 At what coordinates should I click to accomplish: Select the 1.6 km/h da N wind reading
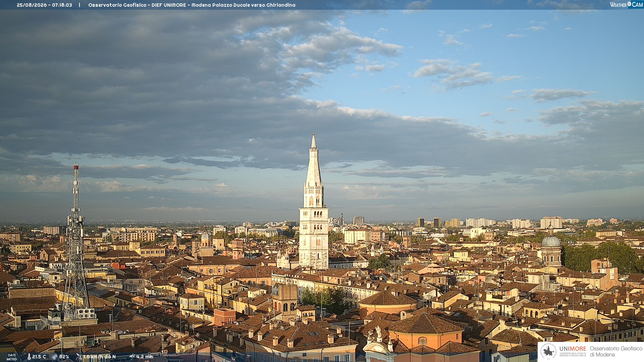(x=99, y=357)
